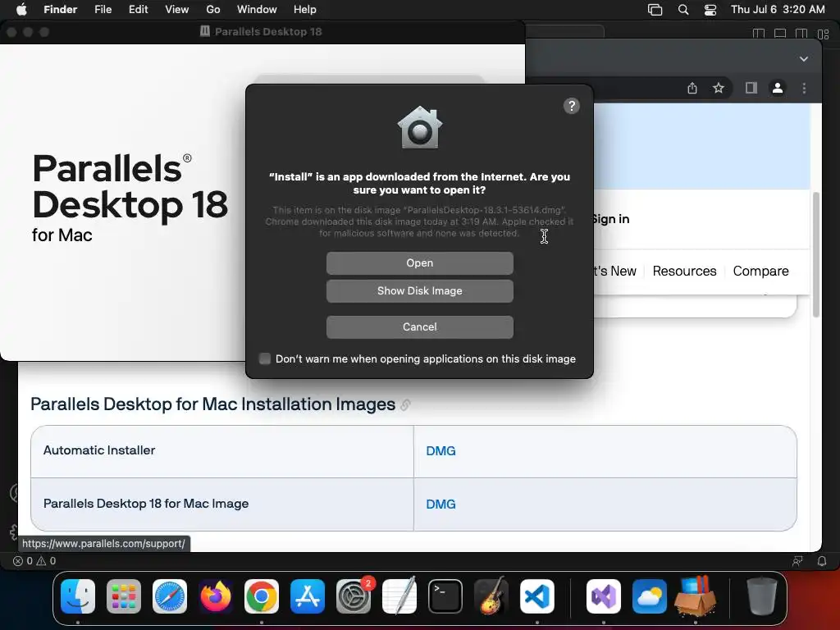Open the Go menu
840x630 pixels.
click(213, 9)
